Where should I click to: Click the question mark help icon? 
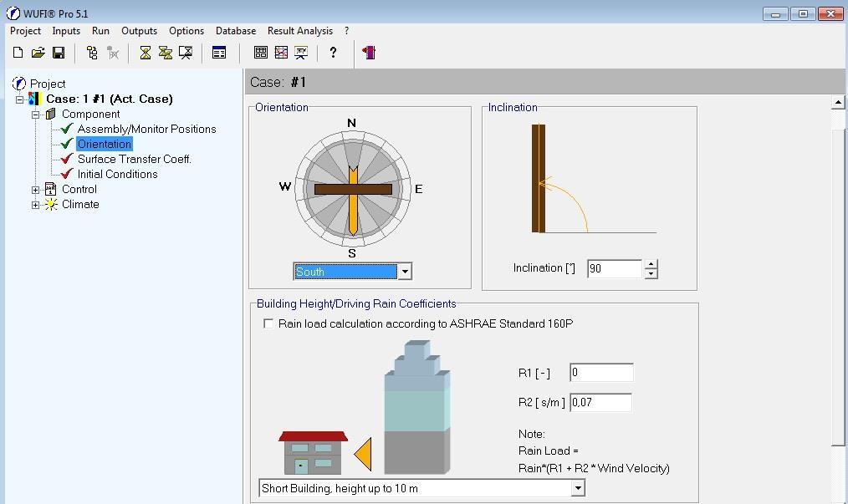coord(333,53)
